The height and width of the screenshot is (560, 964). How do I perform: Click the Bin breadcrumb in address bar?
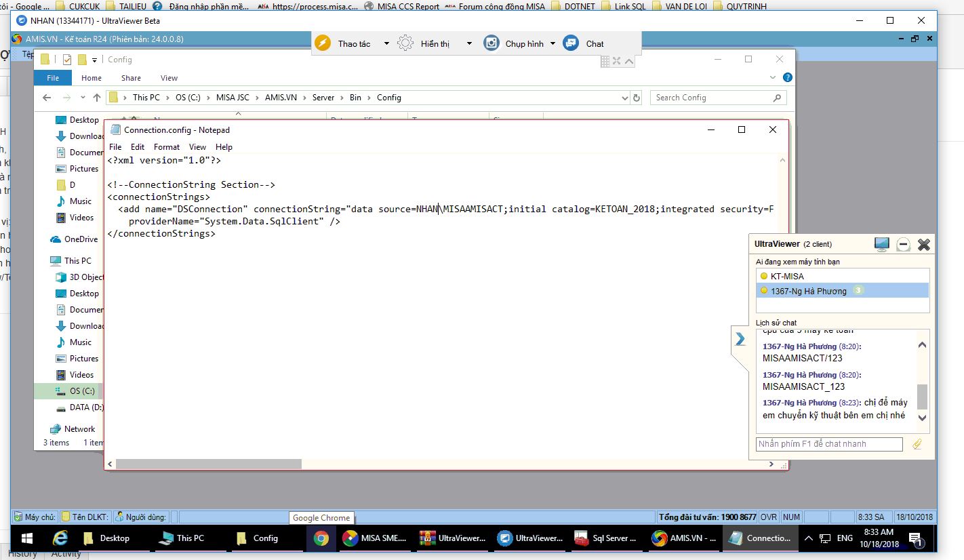355,98
